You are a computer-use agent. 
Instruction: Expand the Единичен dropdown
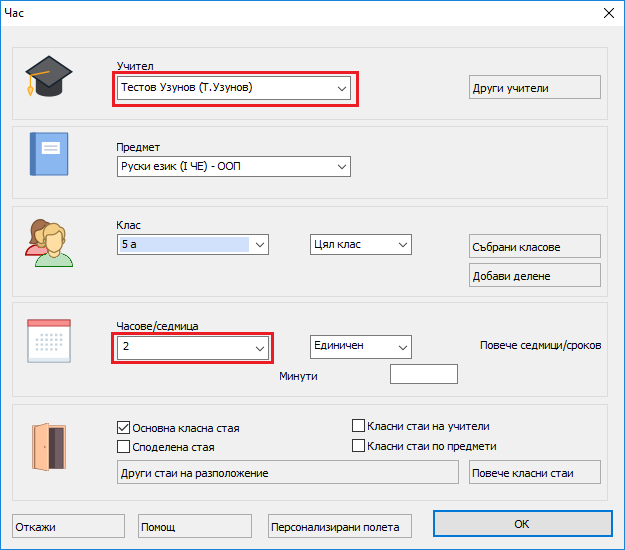[402, 346]
